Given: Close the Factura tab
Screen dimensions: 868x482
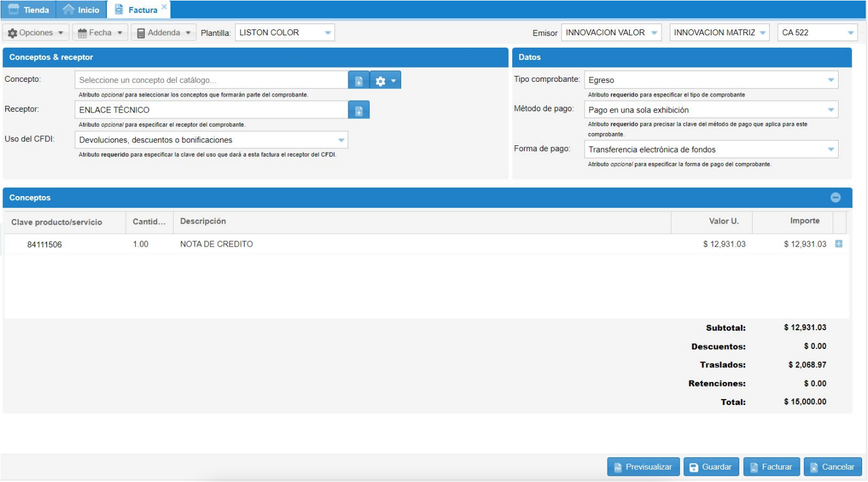Looking at the screenshot, I should point(164,7).
